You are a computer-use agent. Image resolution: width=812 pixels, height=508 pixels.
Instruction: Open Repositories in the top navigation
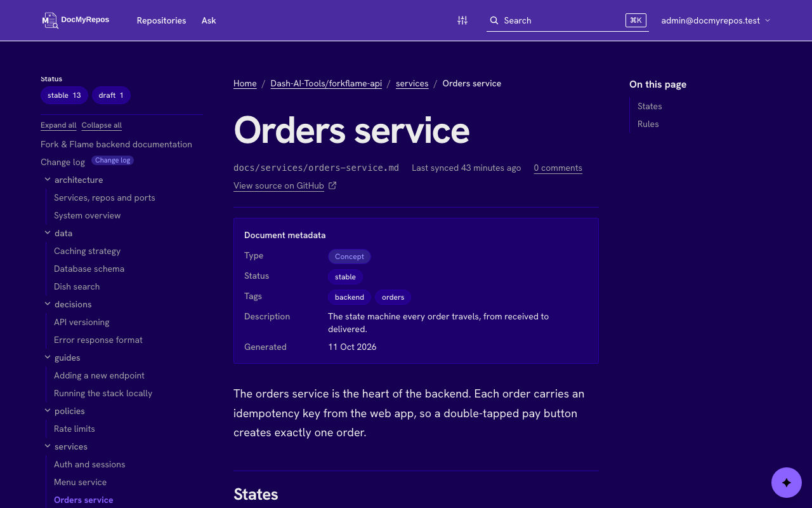tap(161, 20)
